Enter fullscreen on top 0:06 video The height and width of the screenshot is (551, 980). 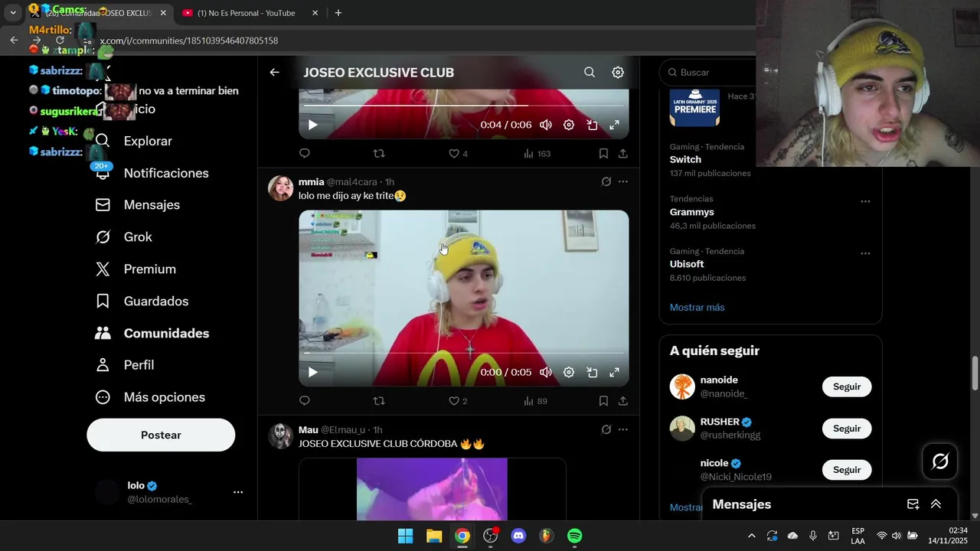point(614,125)
